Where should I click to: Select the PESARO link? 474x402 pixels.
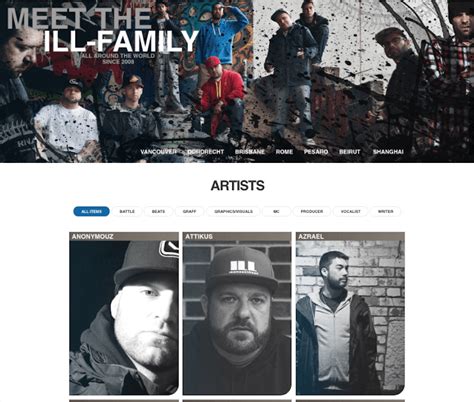[316, 152]
